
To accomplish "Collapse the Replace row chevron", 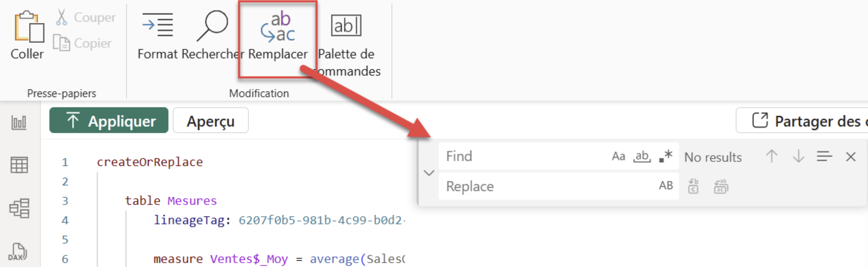I will pyautogui.click(x=429, y=173).
